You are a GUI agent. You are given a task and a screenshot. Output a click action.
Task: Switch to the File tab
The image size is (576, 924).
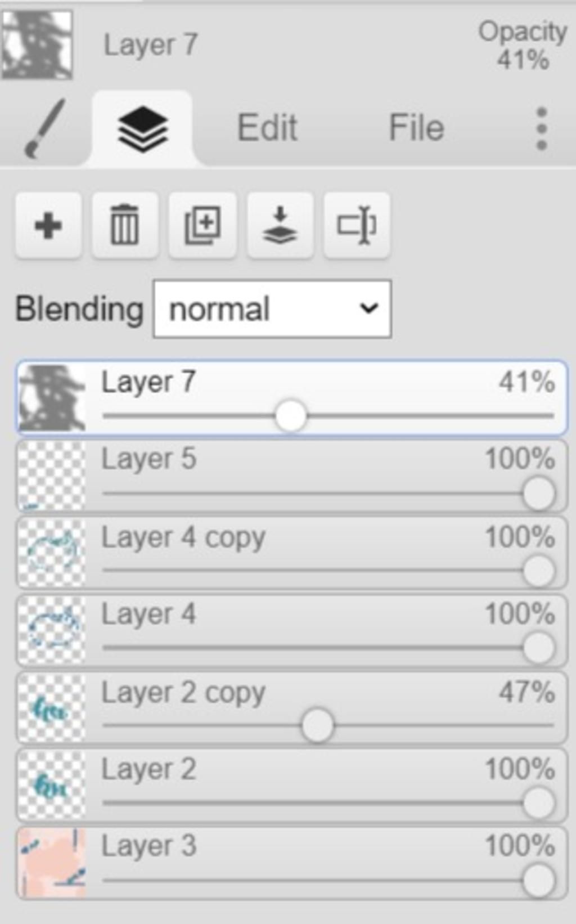[417, 128]
